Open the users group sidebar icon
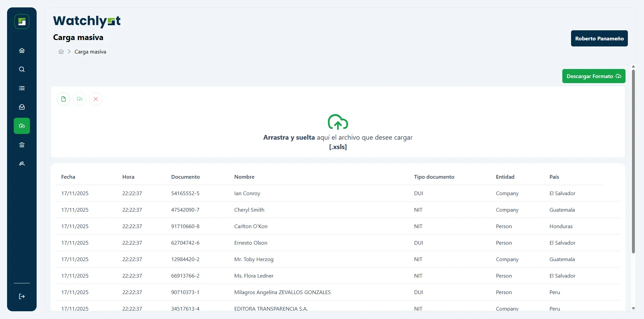 (22, 164)
